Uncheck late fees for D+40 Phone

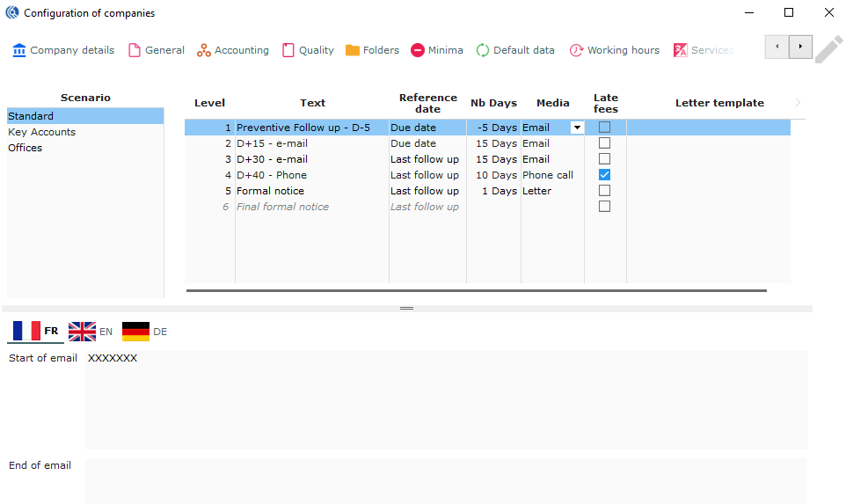[604, 175]
